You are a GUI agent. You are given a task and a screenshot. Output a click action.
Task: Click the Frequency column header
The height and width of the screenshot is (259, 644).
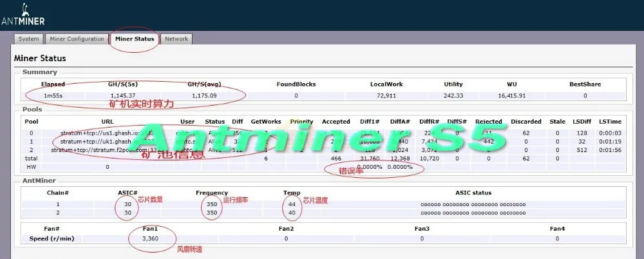pyautogui.click(x=212, y=193)
